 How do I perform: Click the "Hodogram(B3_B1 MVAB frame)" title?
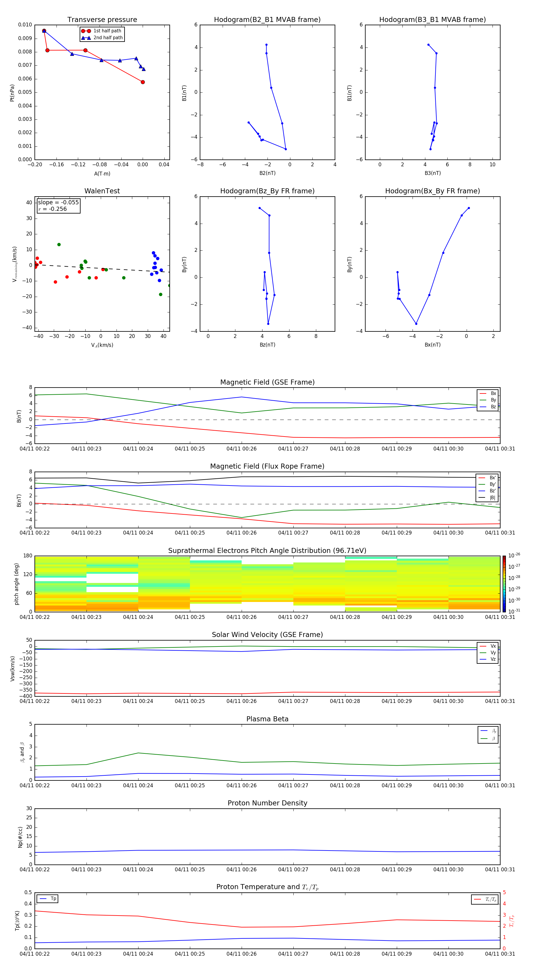click(x=432, y=20)
